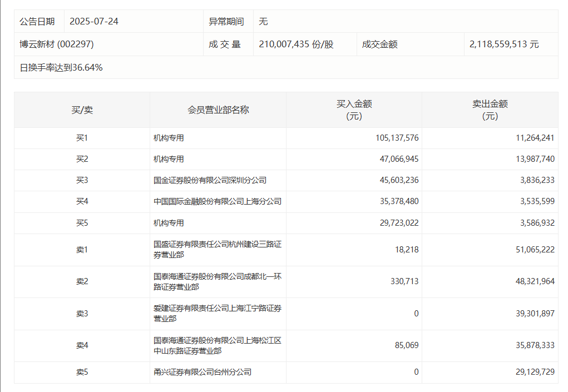Click stock name 博云新材 (002297)

57,44
